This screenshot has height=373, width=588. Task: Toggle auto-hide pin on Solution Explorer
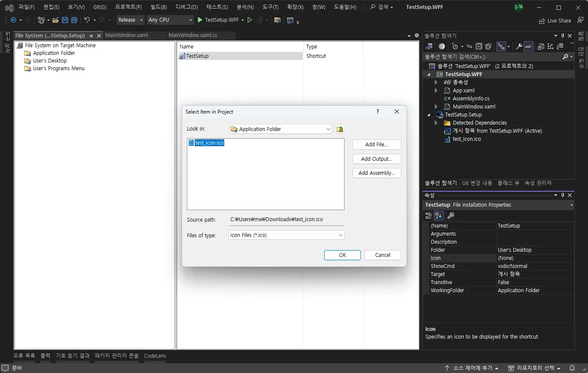pyautogui.click(x=563, y=35)
